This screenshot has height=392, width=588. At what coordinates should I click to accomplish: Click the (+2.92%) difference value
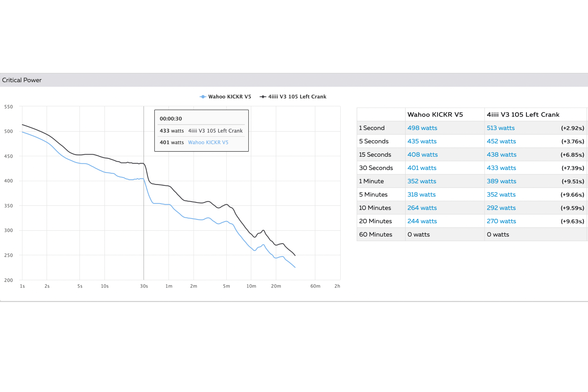point(572,128)
